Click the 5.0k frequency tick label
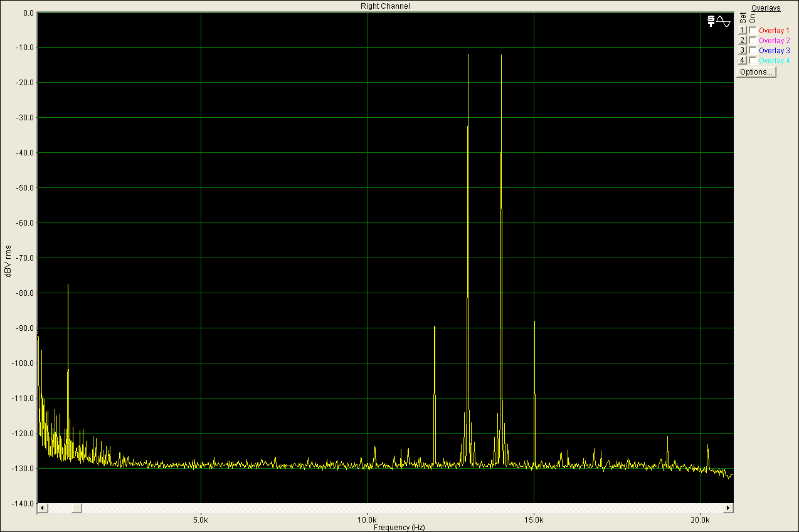The image size is (799, 532). (x=201, y=520)
